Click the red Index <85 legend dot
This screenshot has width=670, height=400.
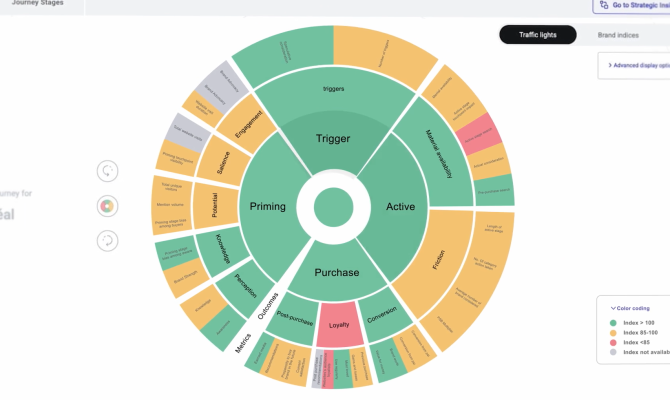click(x=613, y=342)
